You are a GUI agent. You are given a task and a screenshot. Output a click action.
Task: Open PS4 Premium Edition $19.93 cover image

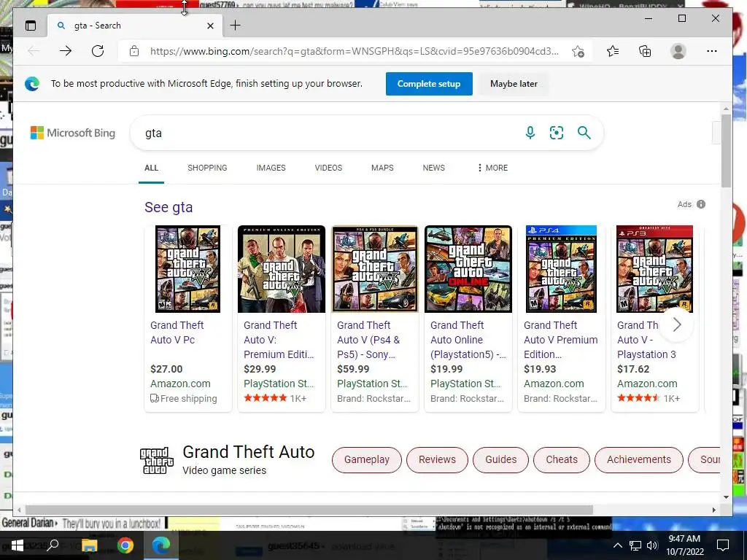point(561,269)
